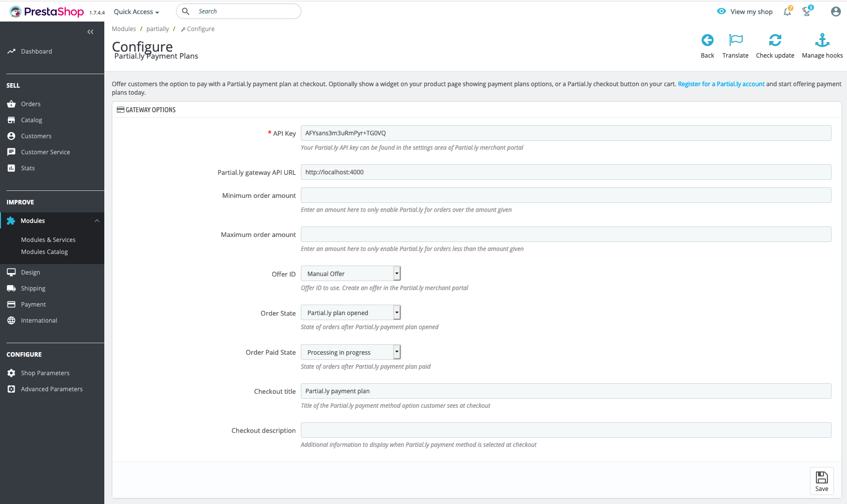Click the Check update refresh icon
847x504 pixels.
tap(775, 40)
